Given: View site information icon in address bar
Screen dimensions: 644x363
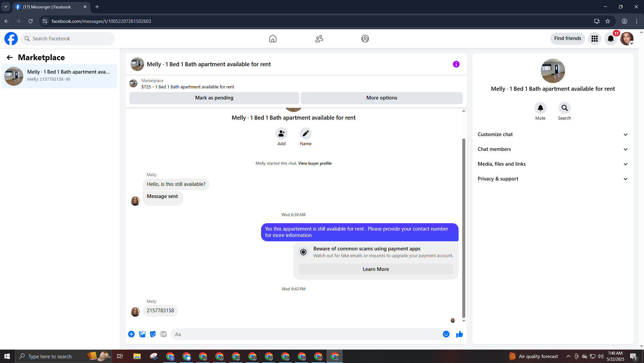Looking at the screenshot, I should point(45,21).
